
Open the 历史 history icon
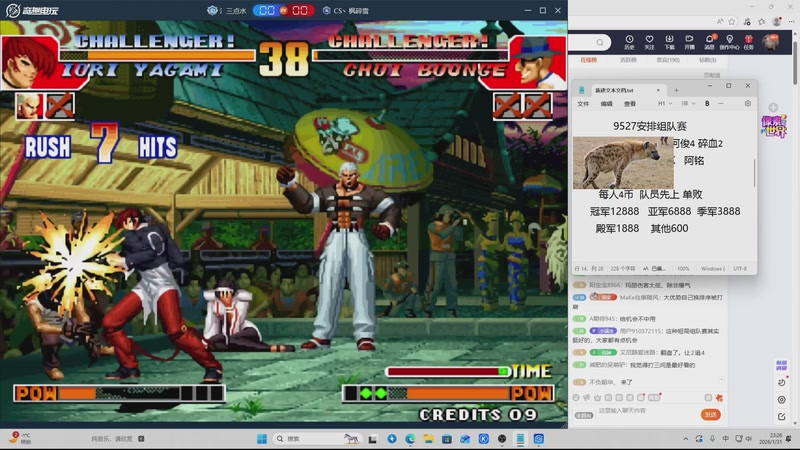tap(629, 42)
